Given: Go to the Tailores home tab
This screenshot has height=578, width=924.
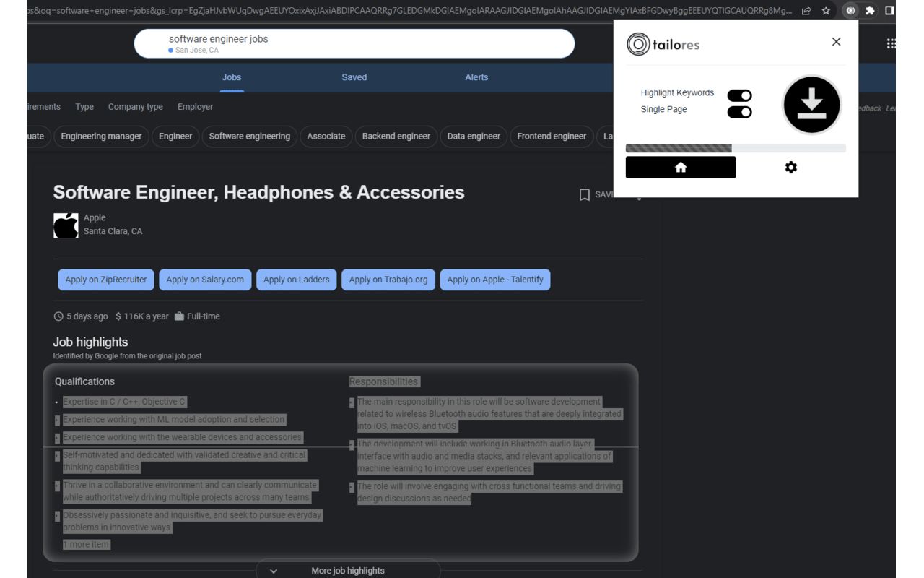Looking at the screenshot, I should tap(681, 168).
